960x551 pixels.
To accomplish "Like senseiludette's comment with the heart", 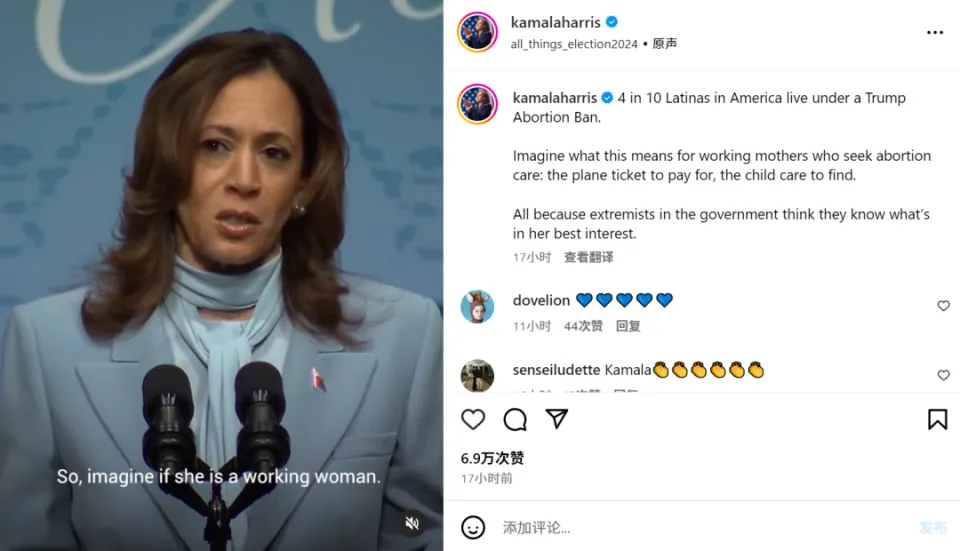I will (943, 375).
